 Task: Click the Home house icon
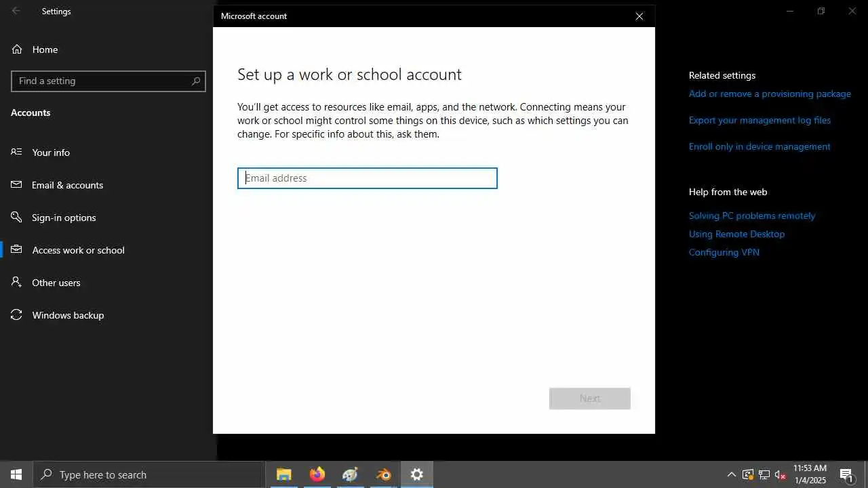[17, 49]
